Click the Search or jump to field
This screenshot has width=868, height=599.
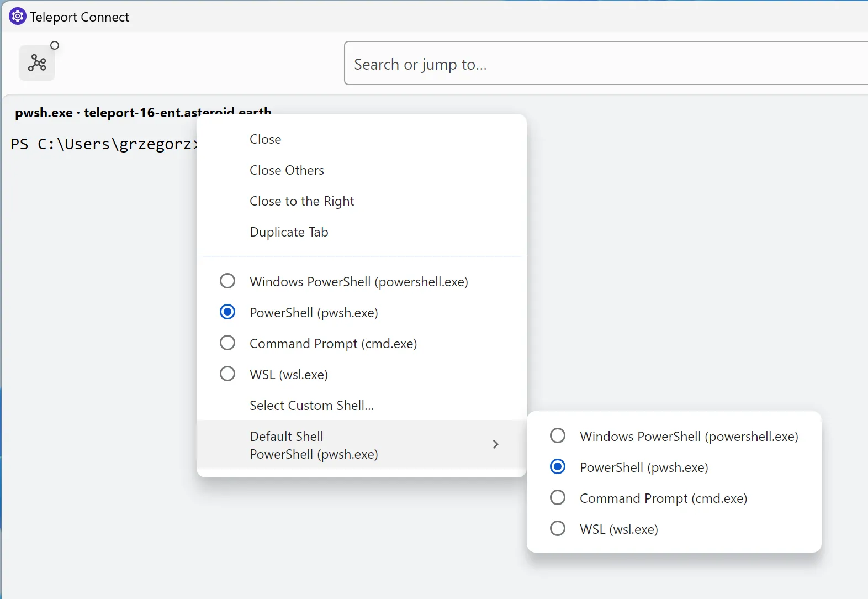606,64
